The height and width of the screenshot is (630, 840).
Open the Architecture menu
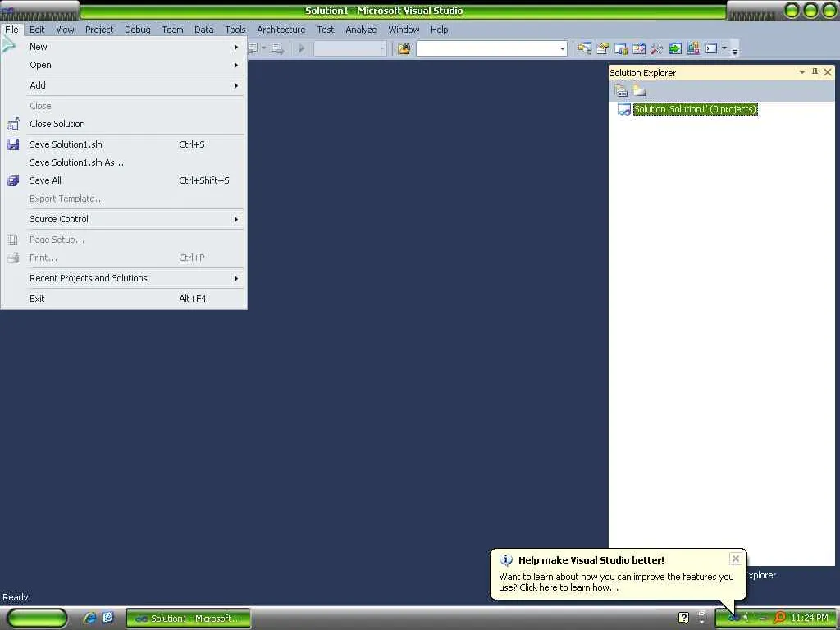[281, 30]
